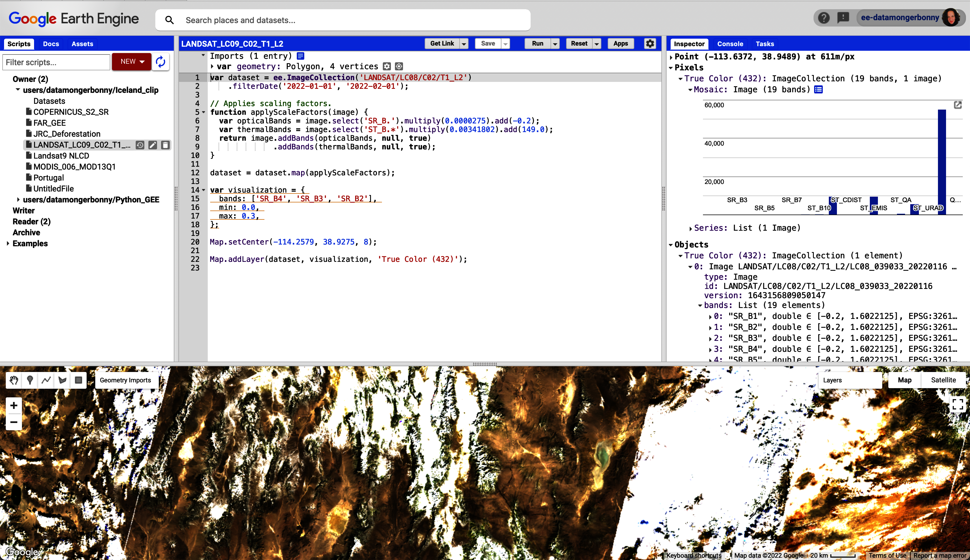Image resolution: width=970 pixels, height=560 pixels.
Task: Expand the Series List 1 Image entry
Action: [692, 228]
